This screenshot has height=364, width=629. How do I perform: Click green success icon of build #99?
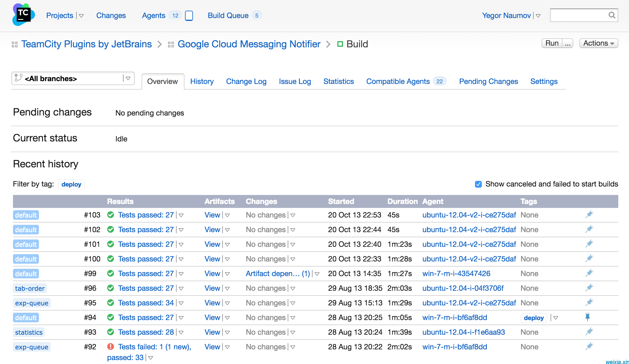point(111,273)
